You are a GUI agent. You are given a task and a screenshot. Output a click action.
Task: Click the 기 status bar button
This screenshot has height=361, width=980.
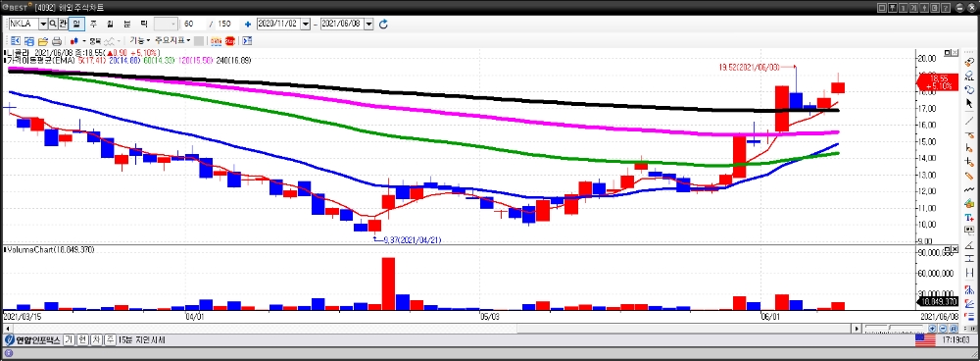pos(69,340)
